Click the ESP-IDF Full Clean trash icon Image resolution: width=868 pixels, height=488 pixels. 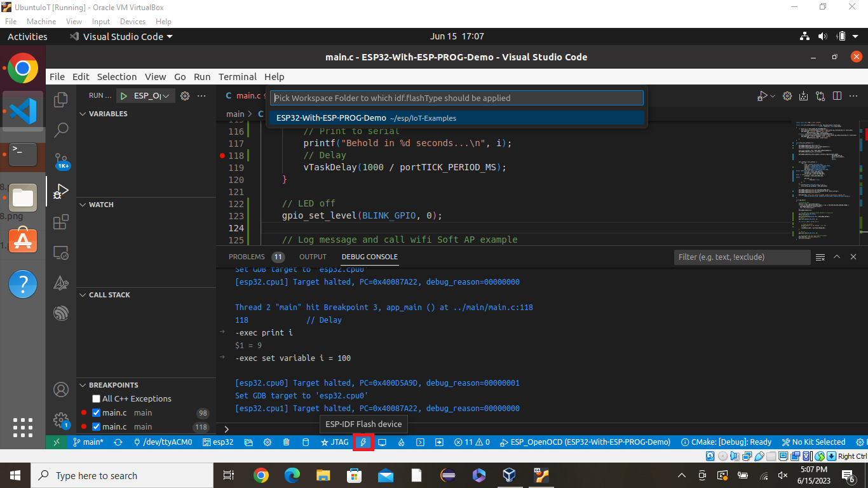click(286, 442)
